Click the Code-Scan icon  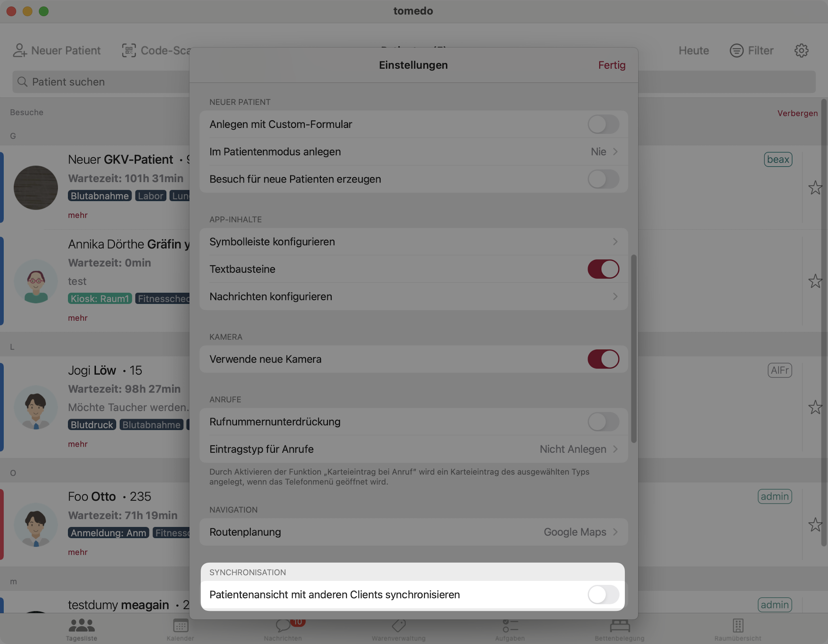pos(129,51)
